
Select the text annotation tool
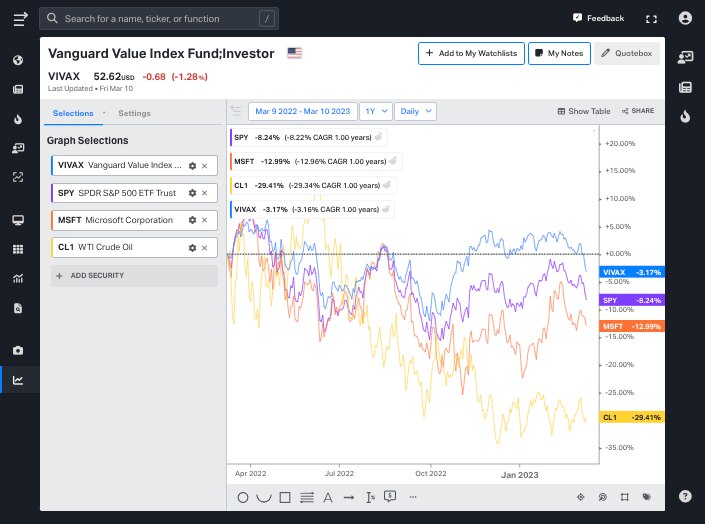coord(328,496)
